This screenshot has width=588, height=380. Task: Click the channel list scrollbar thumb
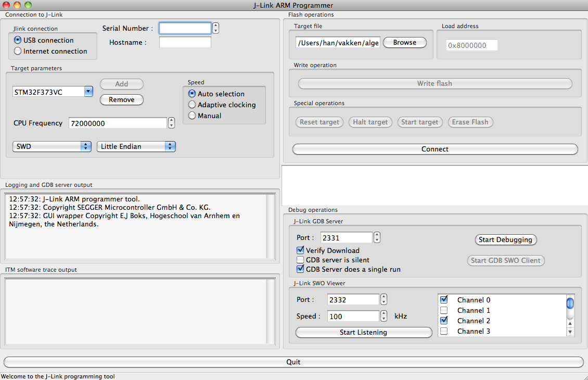pyautogui.click(x=570, y=303)
